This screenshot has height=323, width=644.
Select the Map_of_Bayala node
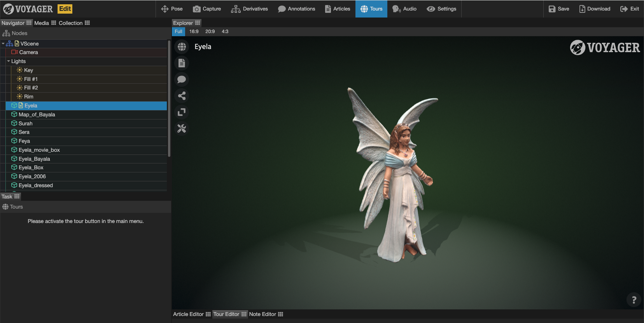coord(37,114)
